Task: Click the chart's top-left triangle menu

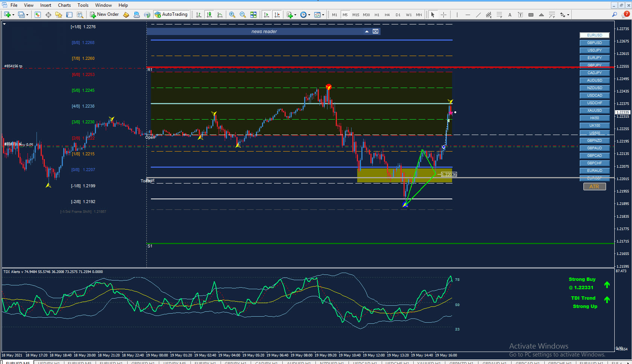Action: (5, 24)
